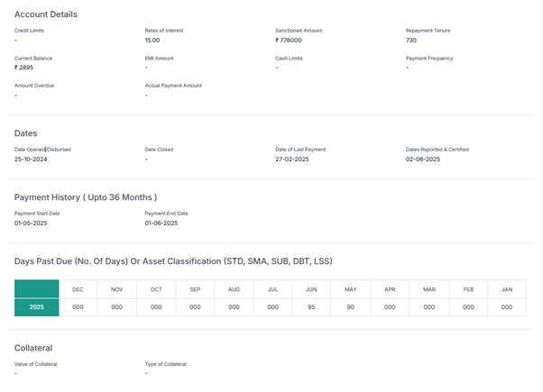Select the Repayment Tenure value 730
Image resolution: width=543 pixels, height=392 pixels.
[x=410, y=41]
